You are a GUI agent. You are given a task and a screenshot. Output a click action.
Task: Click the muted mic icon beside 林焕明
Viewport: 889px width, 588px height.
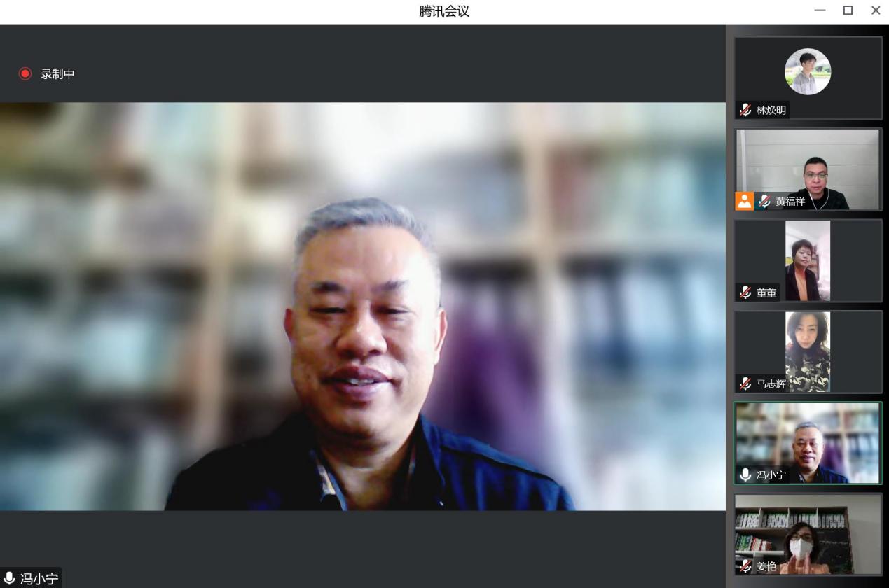click(745, 110)
